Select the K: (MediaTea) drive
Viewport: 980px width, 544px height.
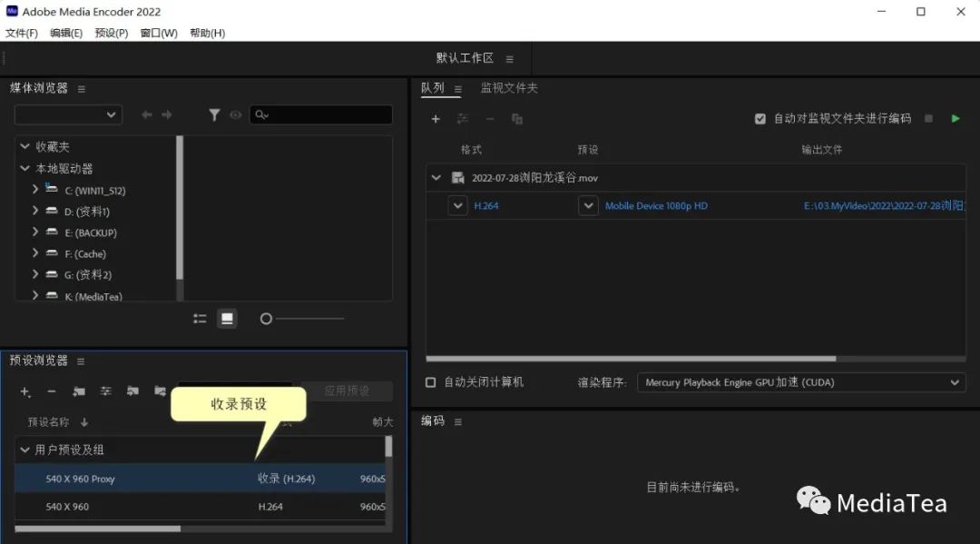click(93, 296)
